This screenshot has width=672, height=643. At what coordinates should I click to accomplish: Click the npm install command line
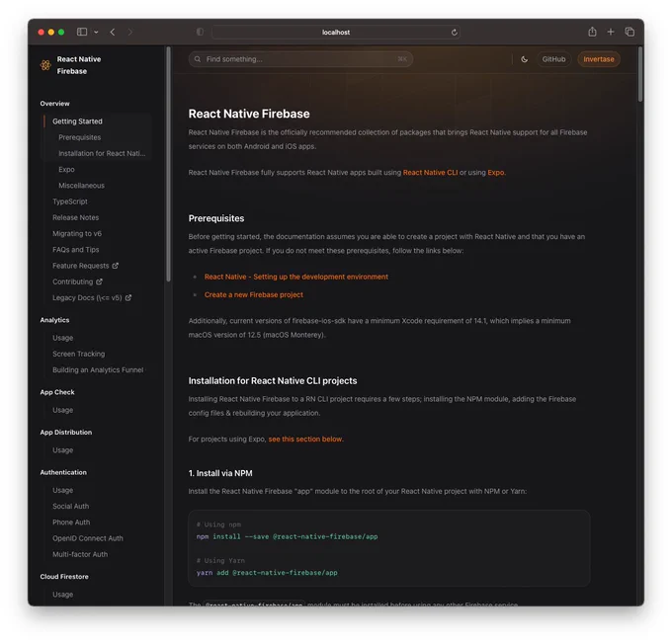(x=288, y=536)
